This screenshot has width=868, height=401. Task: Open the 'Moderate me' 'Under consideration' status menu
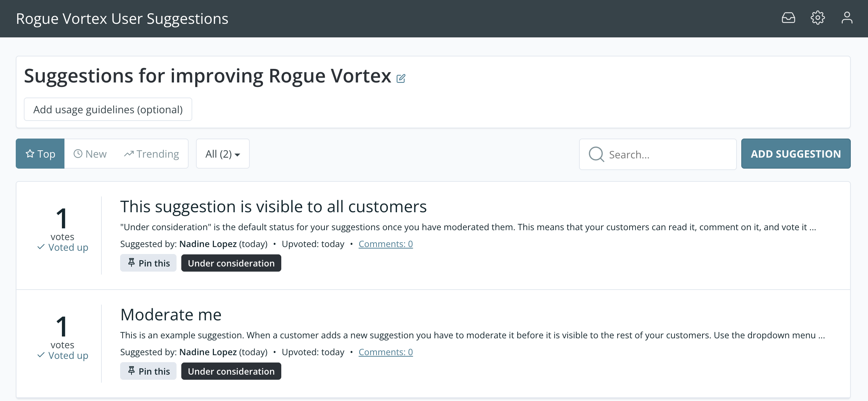coord(231,371)
